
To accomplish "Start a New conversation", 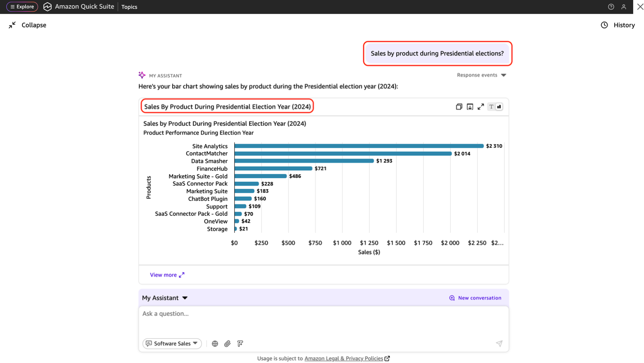I will (475, 298).
